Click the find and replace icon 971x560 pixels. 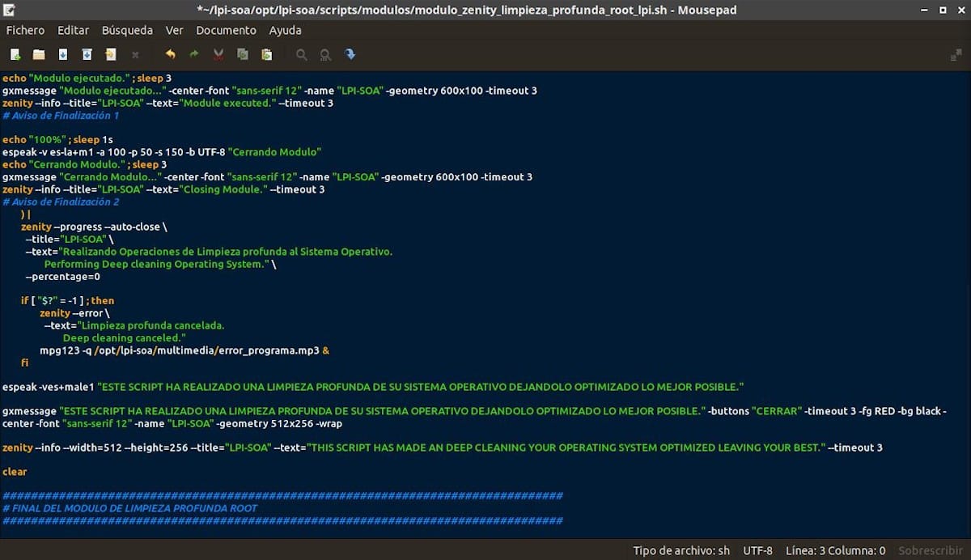click(x=325, y=54)
